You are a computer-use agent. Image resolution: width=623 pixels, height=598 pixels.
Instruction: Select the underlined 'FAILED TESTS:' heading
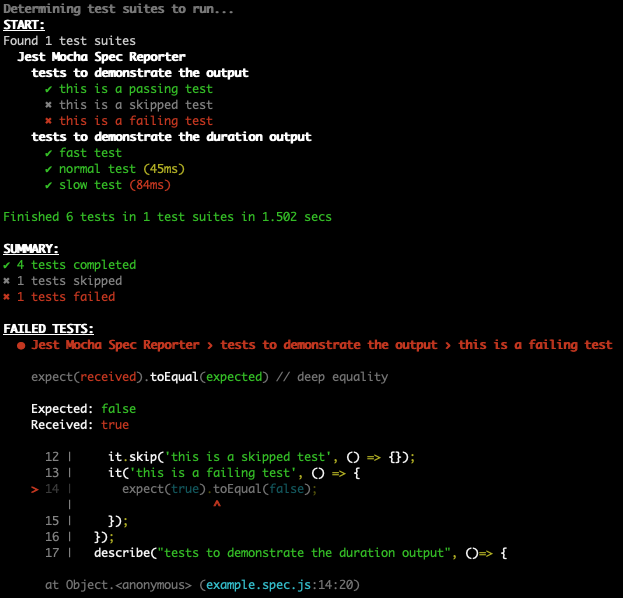48,329
